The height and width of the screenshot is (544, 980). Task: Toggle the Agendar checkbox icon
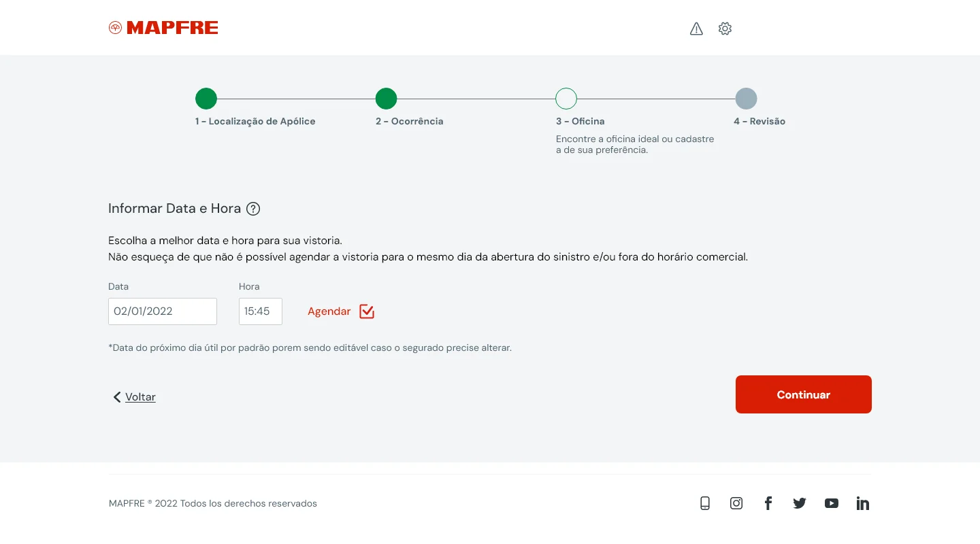point(367,311)
